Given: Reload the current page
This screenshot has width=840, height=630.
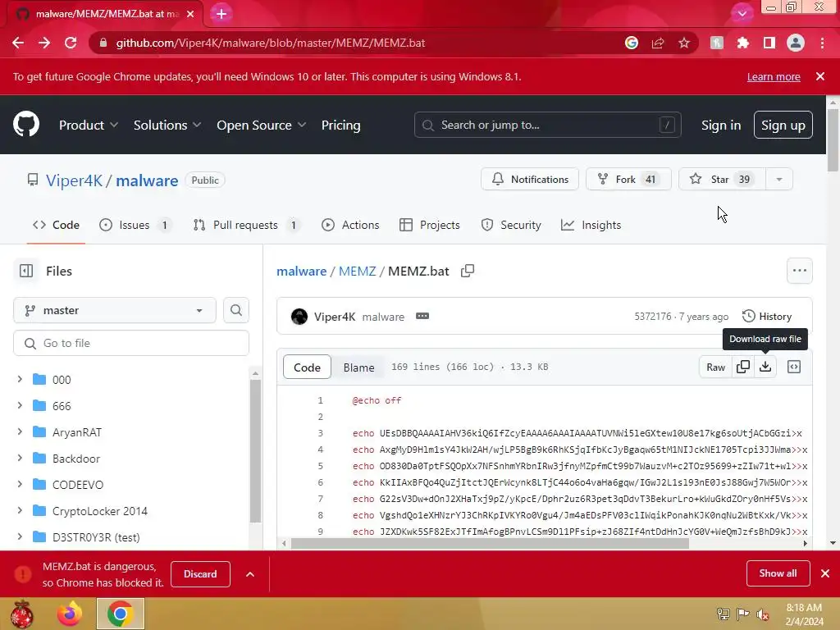Looking at the screenshot, I should coord(71,43).
